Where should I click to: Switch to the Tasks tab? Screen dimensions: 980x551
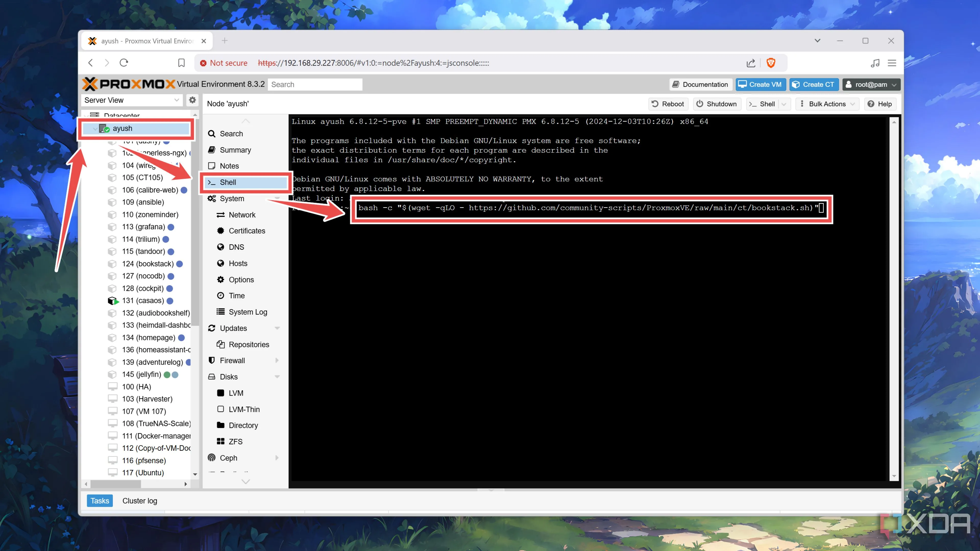[x=100, y=501]
